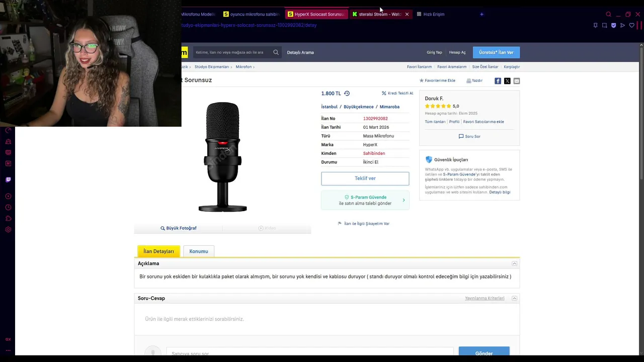Focus the site search input field
Image resolution: width=644 pixels, height=362 pixels.
(x=232, y=52)
